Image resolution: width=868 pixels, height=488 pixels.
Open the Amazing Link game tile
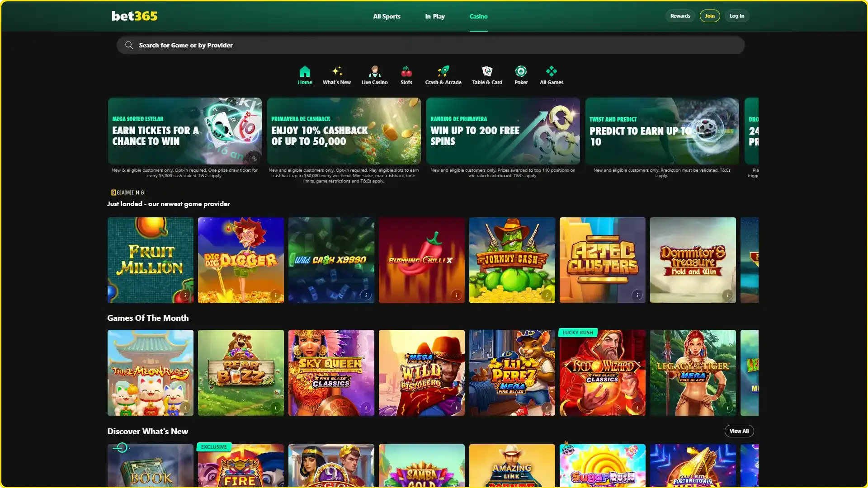[x=512, y=465]
